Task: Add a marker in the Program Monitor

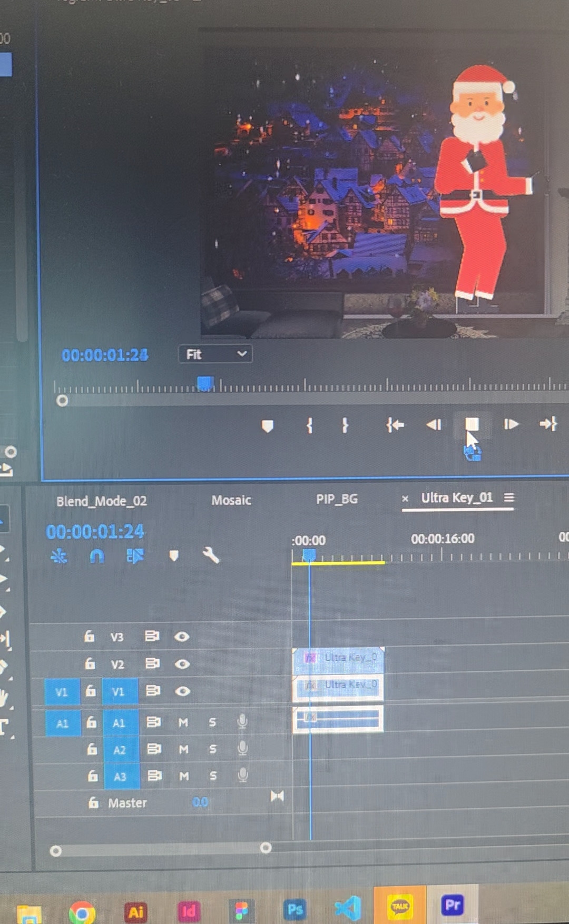Action: tap(268, 425)
